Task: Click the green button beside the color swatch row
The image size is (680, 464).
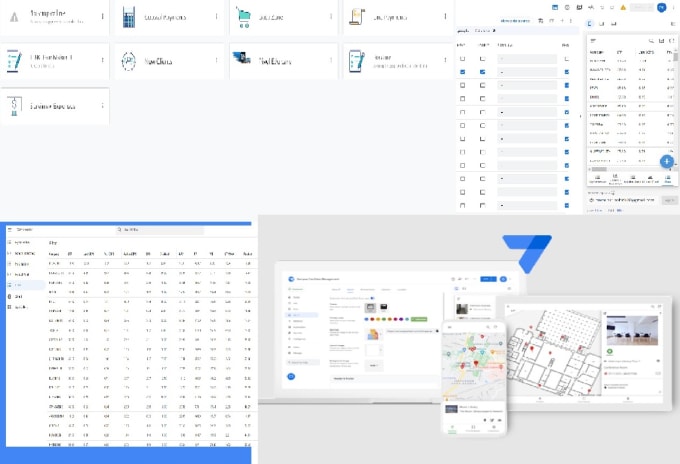Action: coord(419,319)
